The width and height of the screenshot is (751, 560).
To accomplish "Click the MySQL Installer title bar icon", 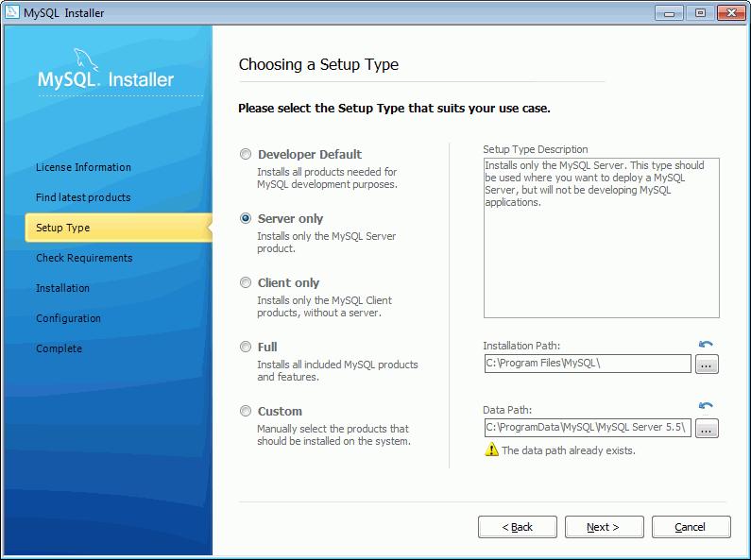I will point(11,12).
